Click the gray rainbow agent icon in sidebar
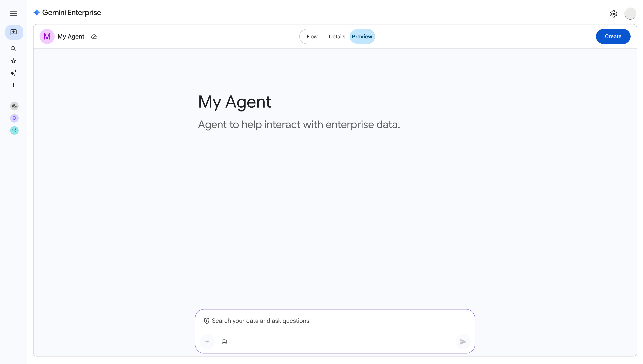Image resolution: width=643 pixels, height=364 pixels. pos(14,106)
